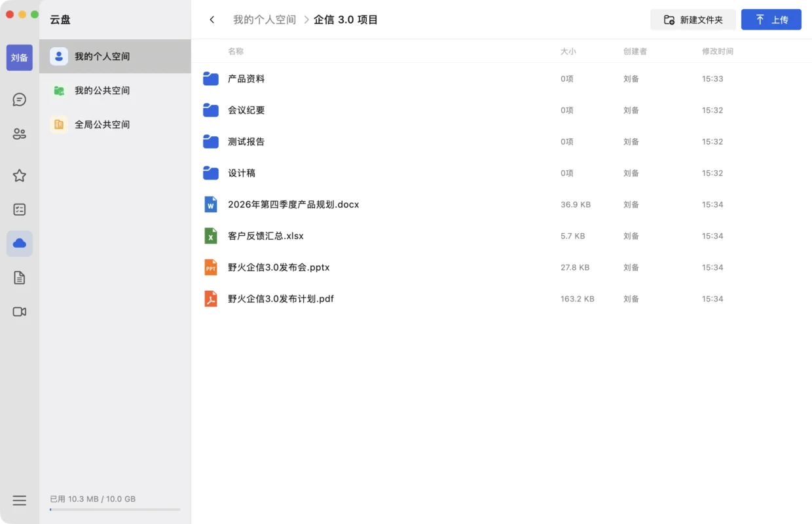Open the task checklist icon in sidebar

(x=20, y=210)
